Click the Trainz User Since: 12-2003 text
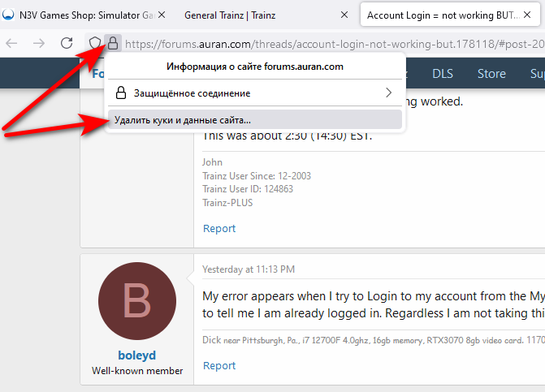The height and width of the screenshot is (392, 545). 257,175
